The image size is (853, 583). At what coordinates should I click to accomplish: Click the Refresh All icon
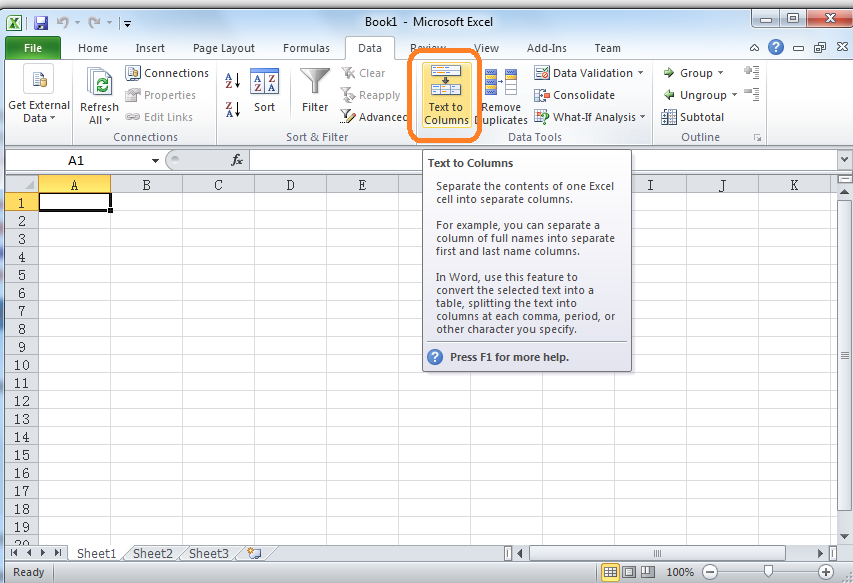pyautogui.click(x=100, y=83)
